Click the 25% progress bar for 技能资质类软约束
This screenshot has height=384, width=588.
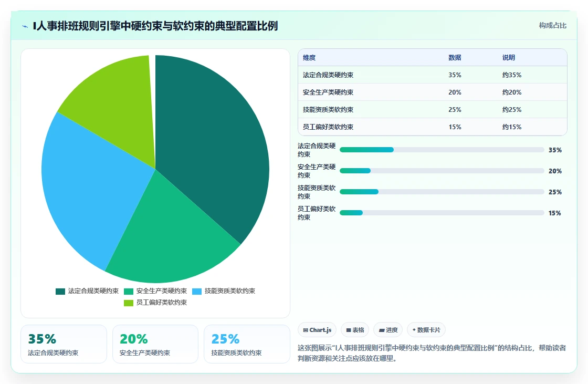click(442, 192)
